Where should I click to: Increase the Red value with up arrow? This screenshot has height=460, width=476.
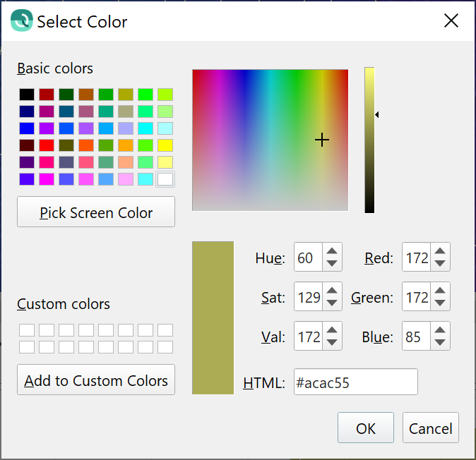[440, 252]
